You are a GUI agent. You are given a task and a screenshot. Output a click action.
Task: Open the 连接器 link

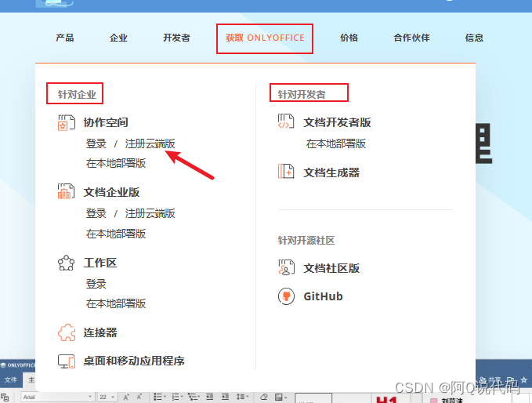pos(100,332)
